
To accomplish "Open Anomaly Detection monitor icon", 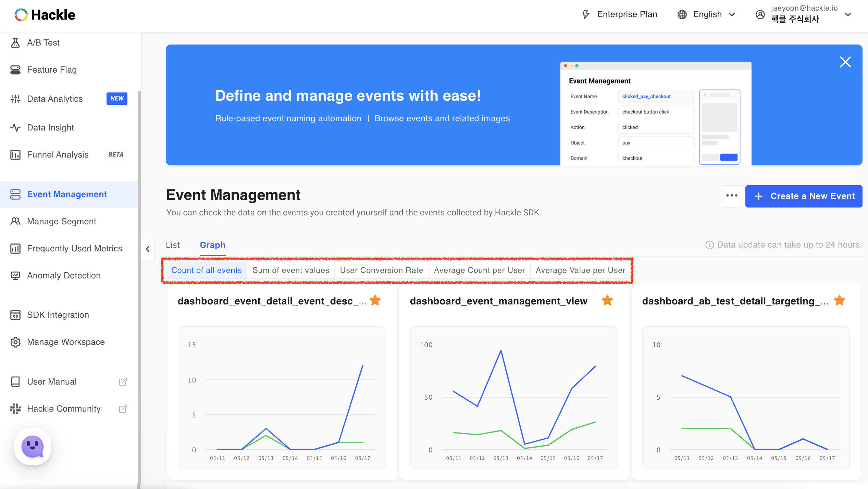I will point(15,276).
